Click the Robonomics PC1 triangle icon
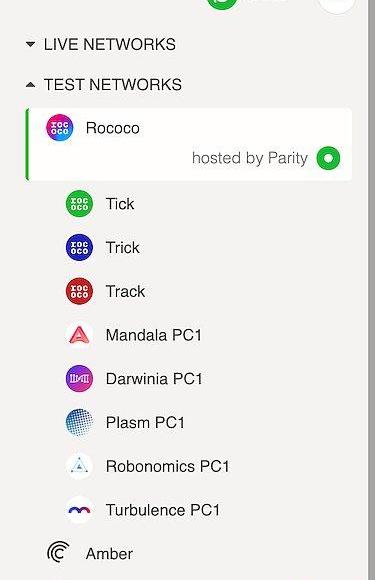Screen dimensions: 375x580 [x=79, y=466]
